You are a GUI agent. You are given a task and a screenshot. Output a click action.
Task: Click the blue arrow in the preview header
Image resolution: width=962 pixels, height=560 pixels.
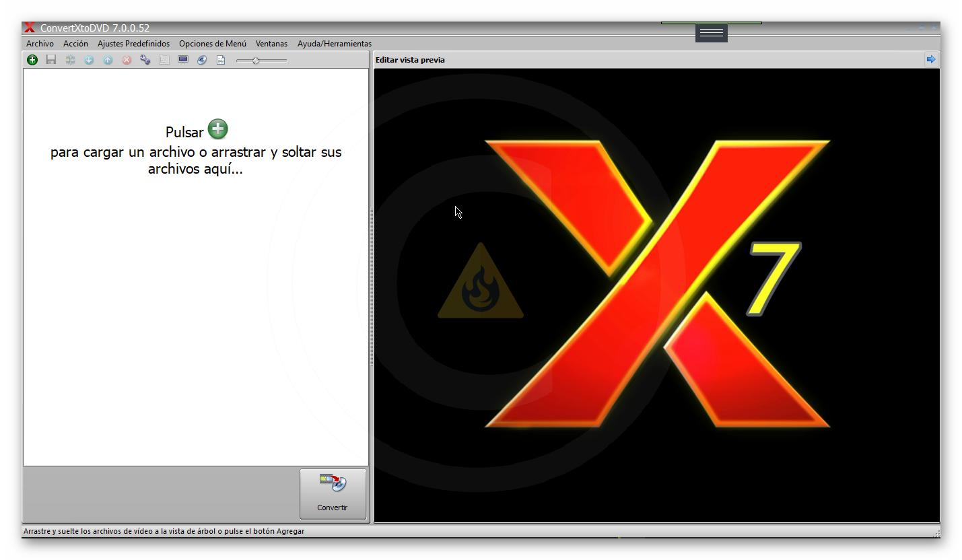[x=931, y=59]
